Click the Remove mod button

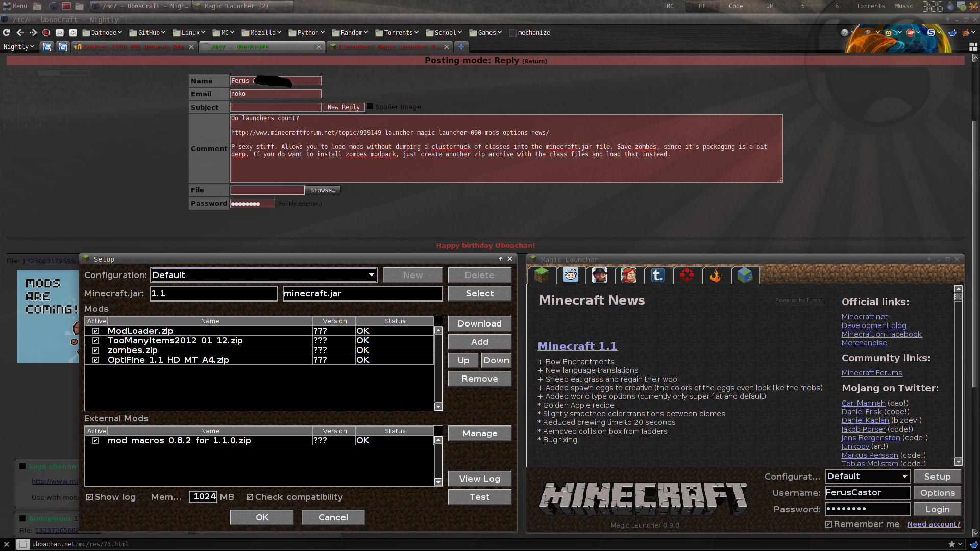coord(479,379)
